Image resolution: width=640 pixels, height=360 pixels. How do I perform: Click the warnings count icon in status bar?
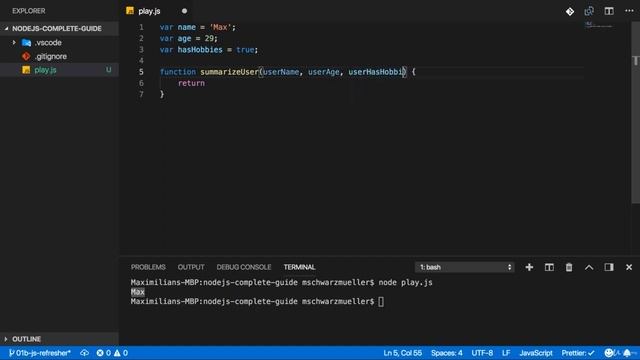(117, 353)
